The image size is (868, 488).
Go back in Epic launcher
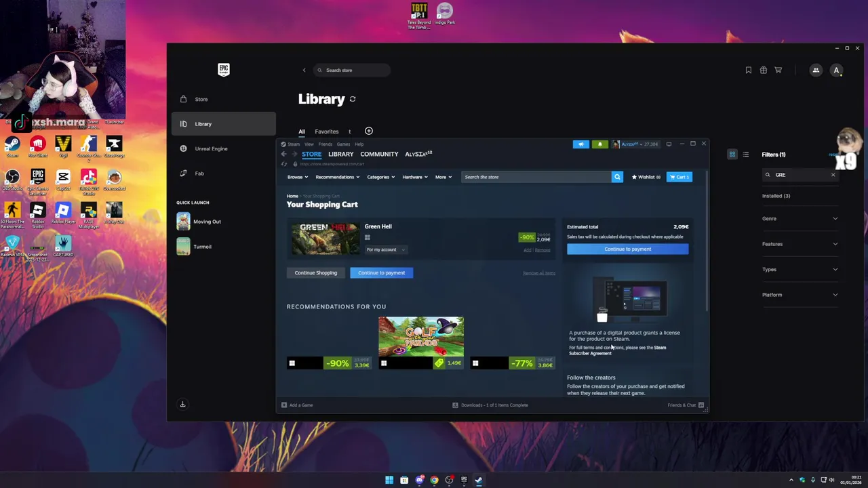click(304, 70)
